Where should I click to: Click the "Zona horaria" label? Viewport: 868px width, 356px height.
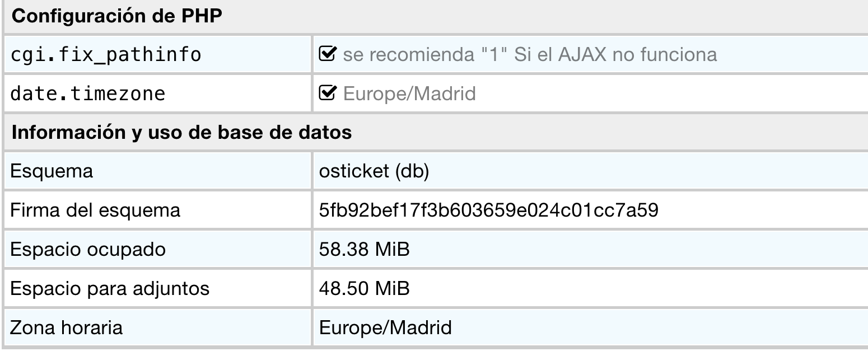[67, 327]
